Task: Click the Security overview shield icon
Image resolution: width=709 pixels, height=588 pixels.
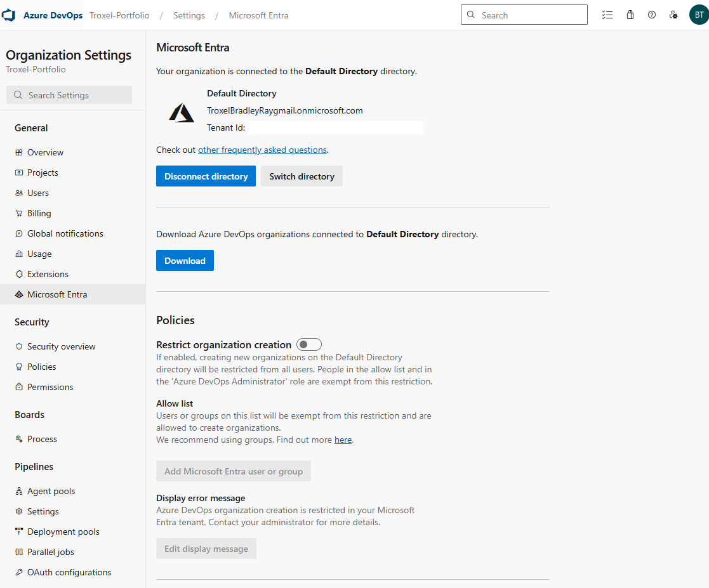Action: coord(19,347)
